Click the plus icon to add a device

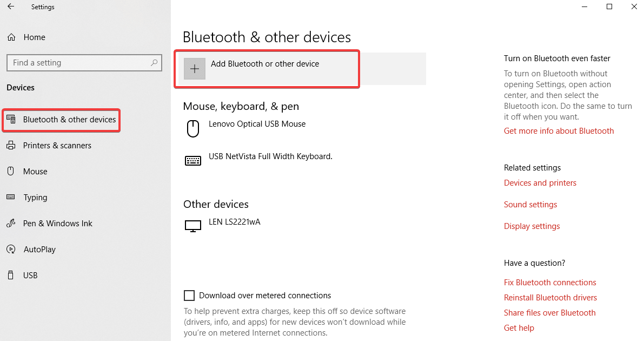pos(194,68)
